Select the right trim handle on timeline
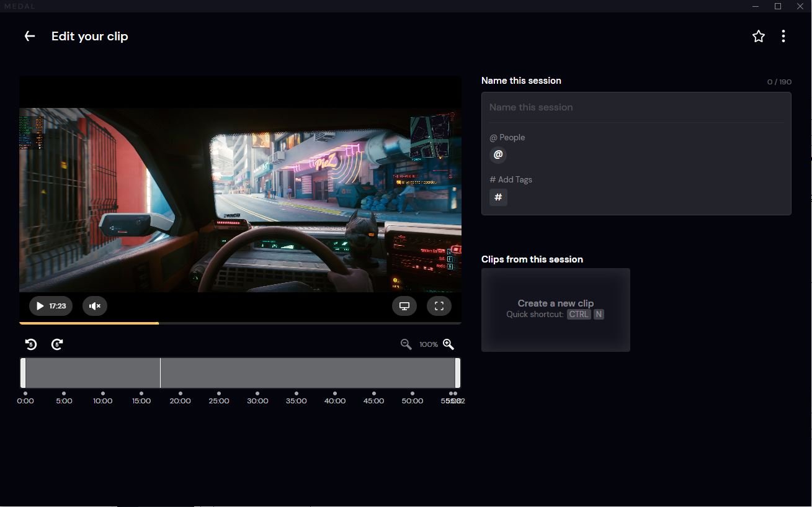The image size is (812, 507). [458, 373]
